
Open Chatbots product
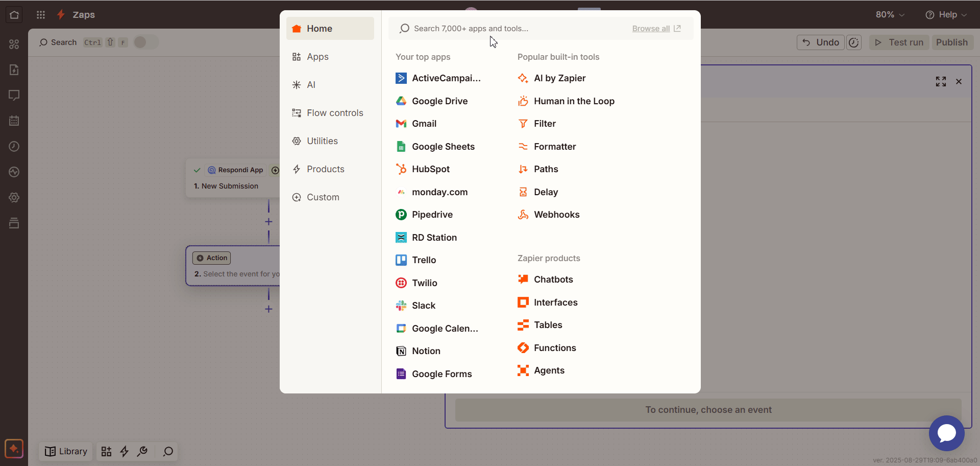point(545,279)
